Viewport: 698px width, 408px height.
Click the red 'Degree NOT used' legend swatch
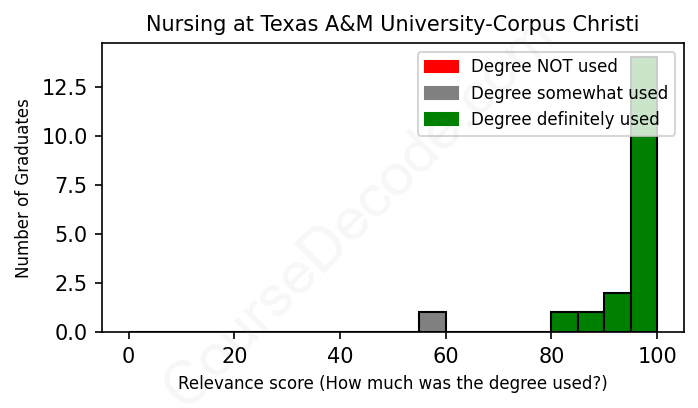coord(441,67)
